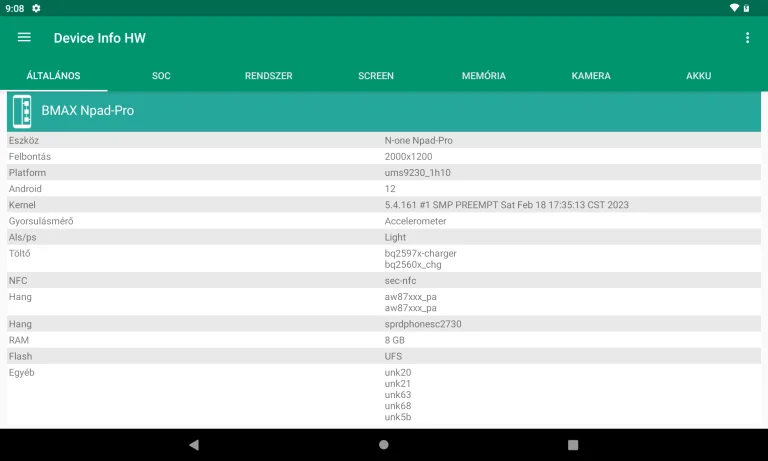
Task: Tap the BMAX Npad-Pro header title
Action: coord(88,111)
